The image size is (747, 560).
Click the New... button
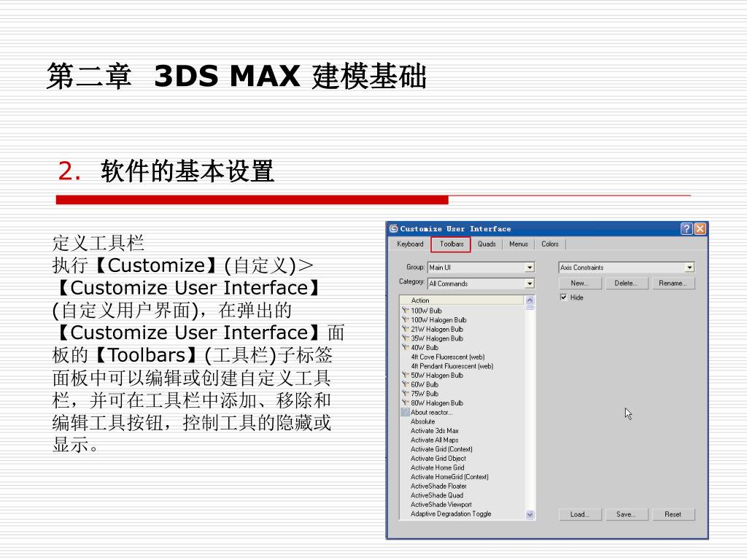[x=580, y=283]
